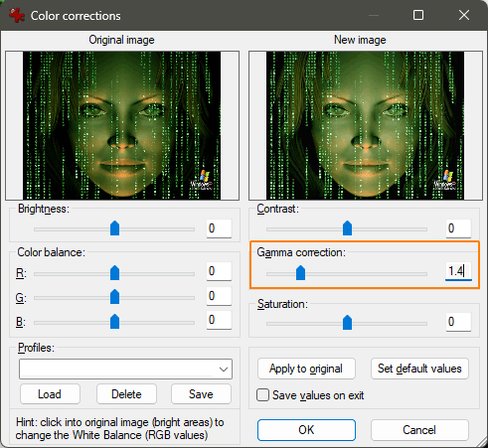This screenshot has height=448, width=488.
Task: Maximize the Color corrections window
Action: pyautogui.click(x=418, y=15)
